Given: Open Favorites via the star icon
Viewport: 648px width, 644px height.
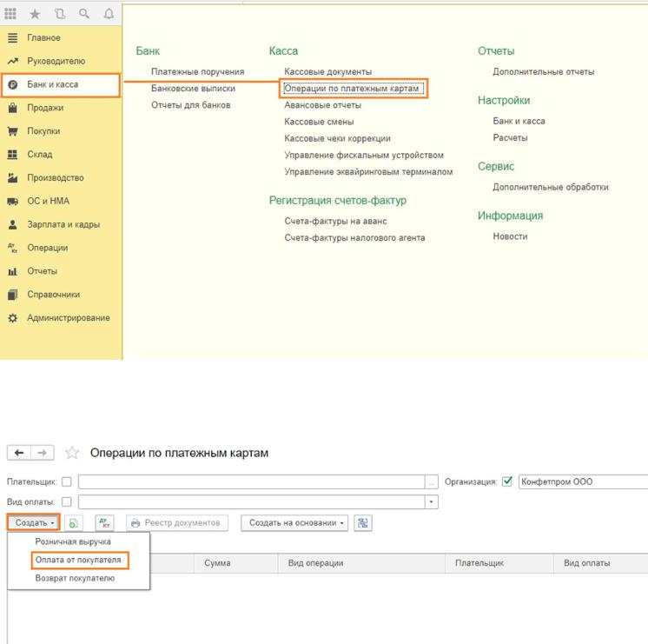Looking at the screenshot, I should [36, 15].
